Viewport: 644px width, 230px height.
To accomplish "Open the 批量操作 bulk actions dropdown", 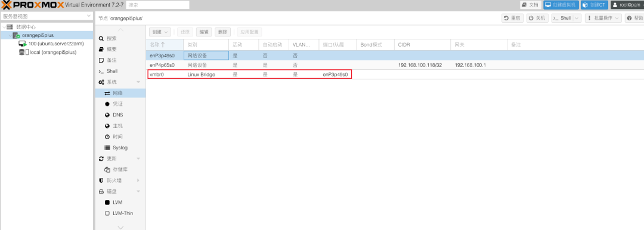I will point(603,18).
